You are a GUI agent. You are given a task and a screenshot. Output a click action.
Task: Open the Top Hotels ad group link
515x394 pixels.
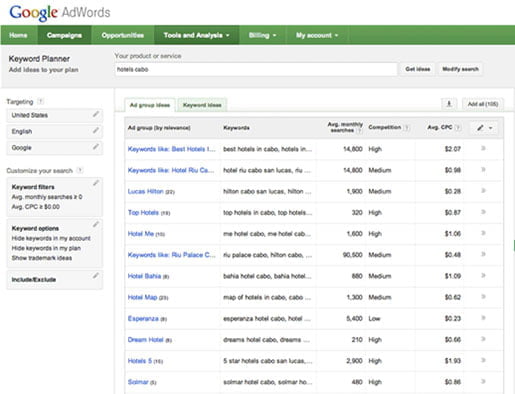143,212
